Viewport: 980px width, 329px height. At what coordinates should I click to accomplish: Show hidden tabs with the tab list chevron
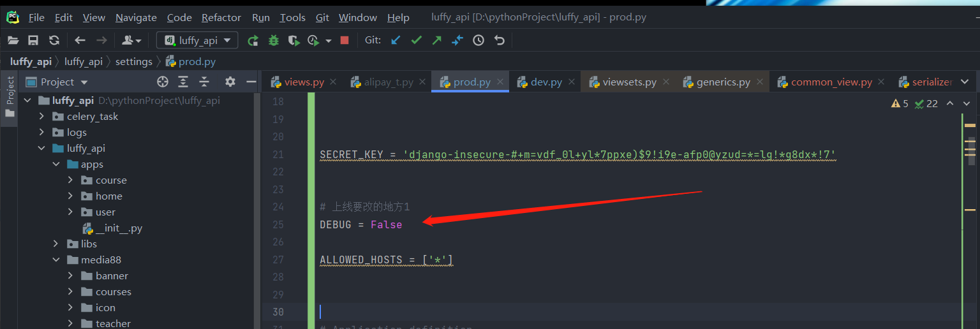(x=964, y=82)
